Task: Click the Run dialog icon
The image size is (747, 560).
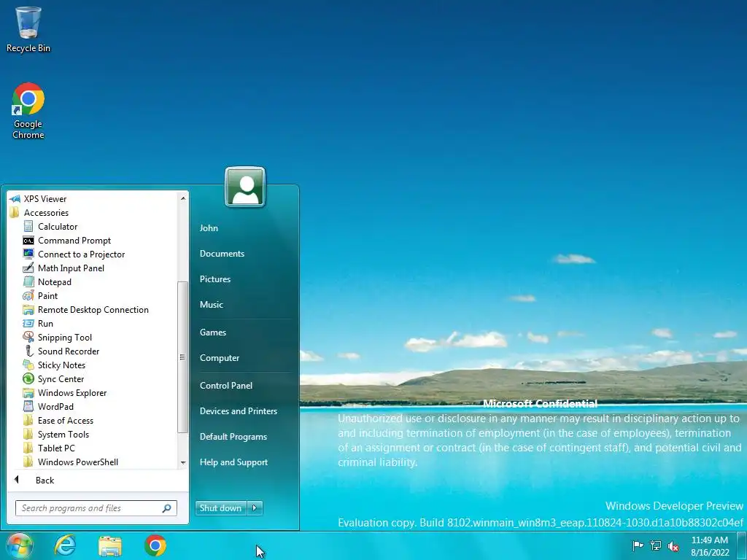Action: pyautogui.click(x=28, y=323)
